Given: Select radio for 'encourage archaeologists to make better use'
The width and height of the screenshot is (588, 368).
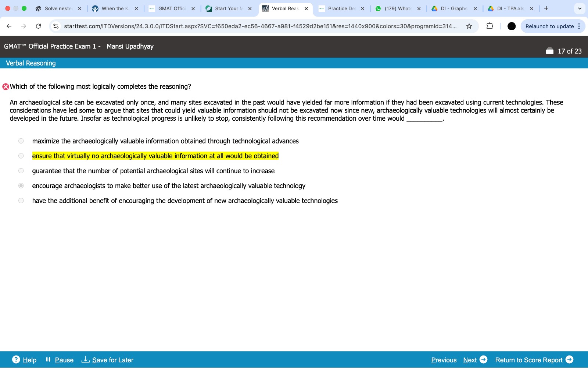Looking at the screenshot, I should (x=21, y=186).
